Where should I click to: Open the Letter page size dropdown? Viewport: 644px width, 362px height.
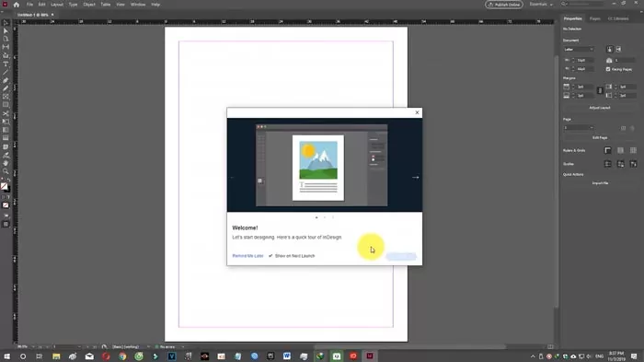[579, 50]
